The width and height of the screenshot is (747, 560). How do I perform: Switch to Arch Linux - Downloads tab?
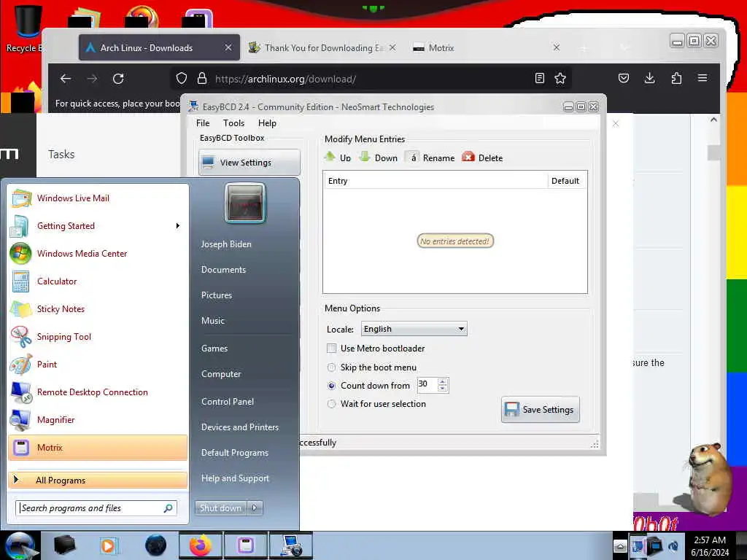[x=159, y=47]
